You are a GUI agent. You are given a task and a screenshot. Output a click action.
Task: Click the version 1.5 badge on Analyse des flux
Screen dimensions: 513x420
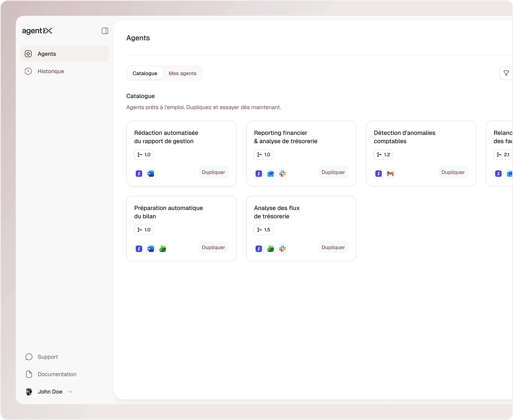(263, 230)
